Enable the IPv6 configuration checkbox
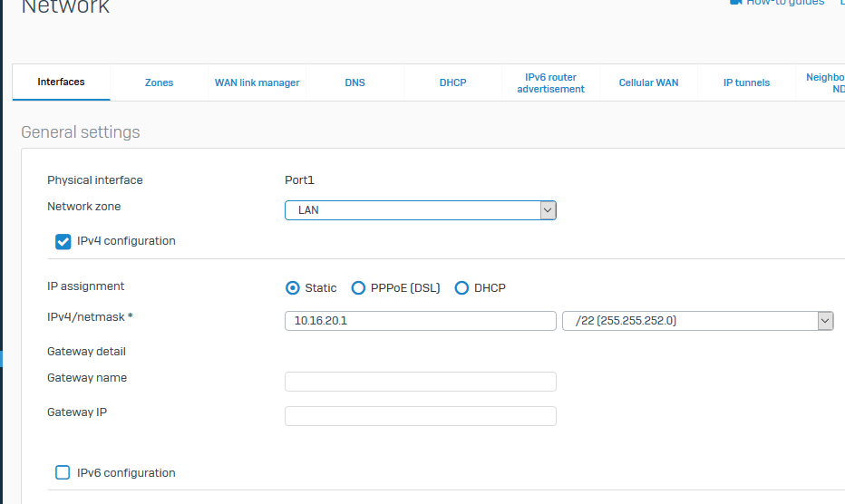Screen dimensions: 845x504 pyautogui.click(x=63, y=472)
